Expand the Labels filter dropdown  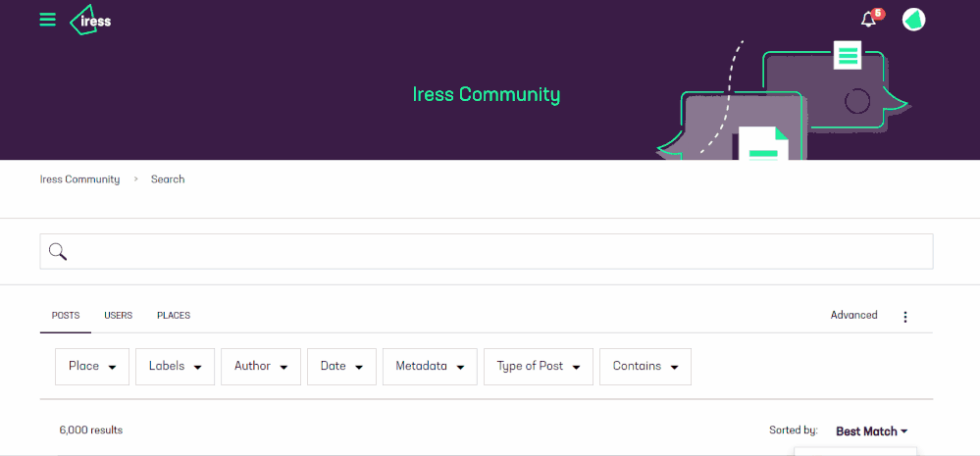click(x=175, y=367)
